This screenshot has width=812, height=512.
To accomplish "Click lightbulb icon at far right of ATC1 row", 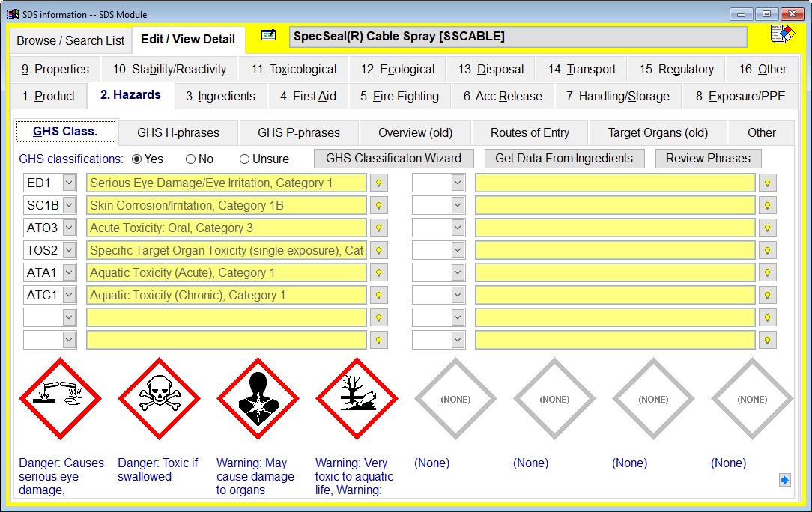I will [x=768, y=295].
